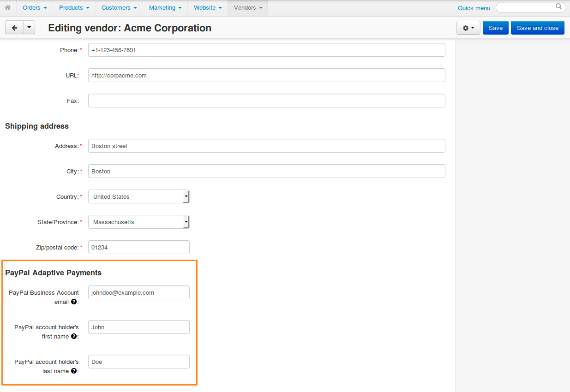Open the Vendors menu
Viewport: 570px width, 392px height.
point(248,8)
